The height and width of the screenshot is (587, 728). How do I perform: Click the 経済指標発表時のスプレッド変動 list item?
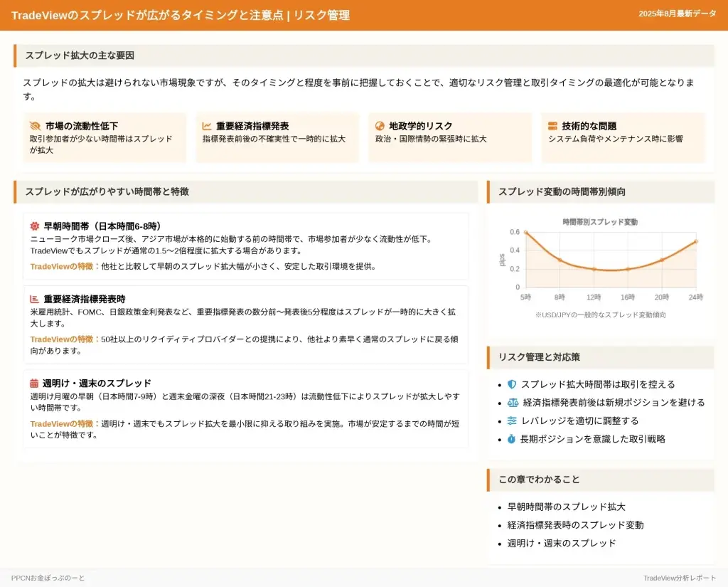tap(575, 525)
